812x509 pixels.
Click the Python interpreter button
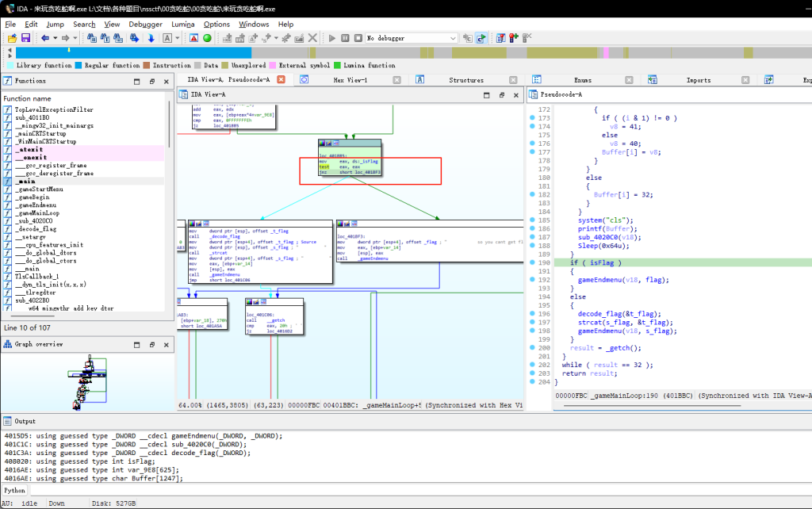point(14,490)
